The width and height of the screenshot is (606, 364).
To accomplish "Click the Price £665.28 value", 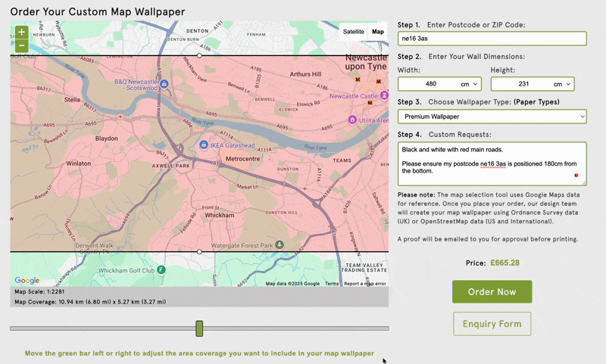I will point(504,263).
